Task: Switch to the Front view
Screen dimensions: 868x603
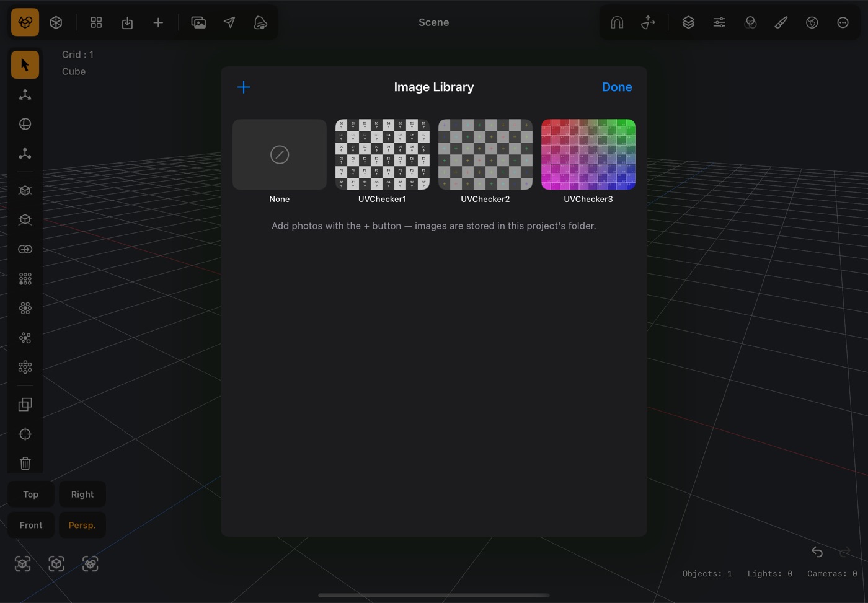Action: point(31,525)
